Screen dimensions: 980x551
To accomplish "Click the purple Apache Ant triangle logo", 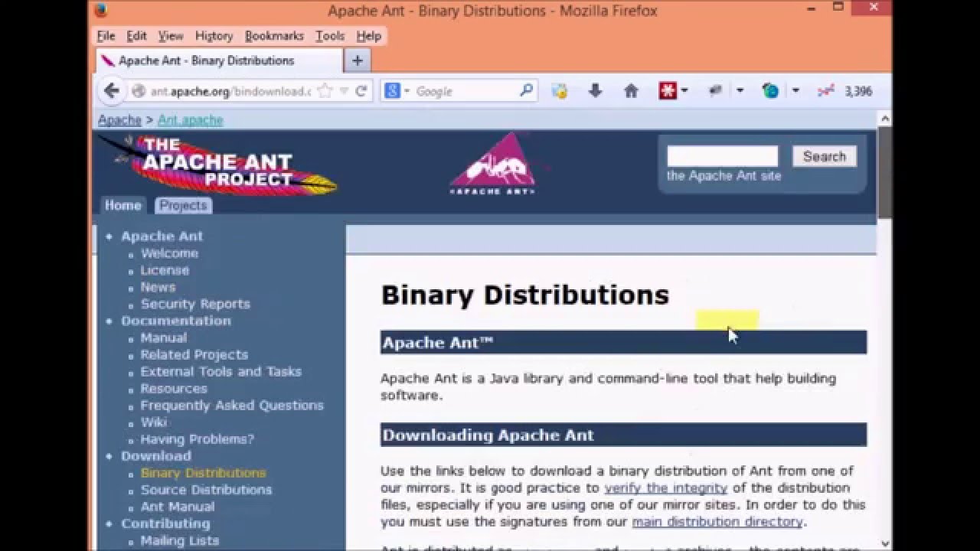I will [x=492, y=163].
